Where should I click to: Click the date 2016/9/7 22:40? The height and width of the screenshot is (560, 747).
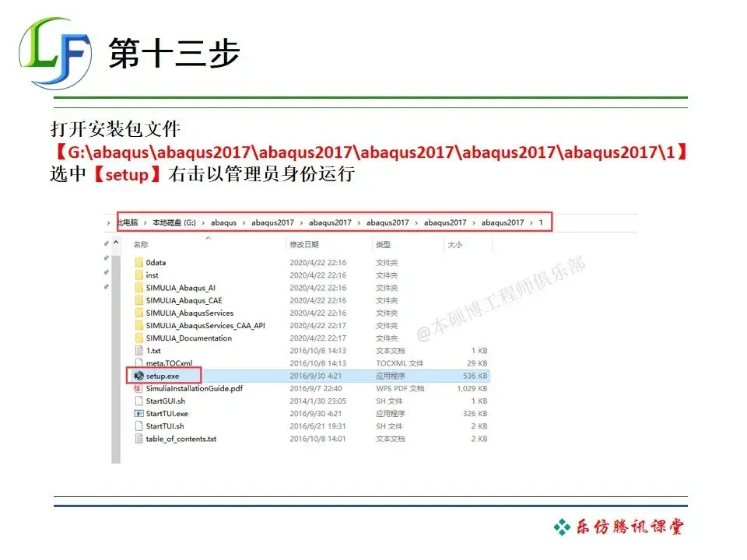(316, 388)
